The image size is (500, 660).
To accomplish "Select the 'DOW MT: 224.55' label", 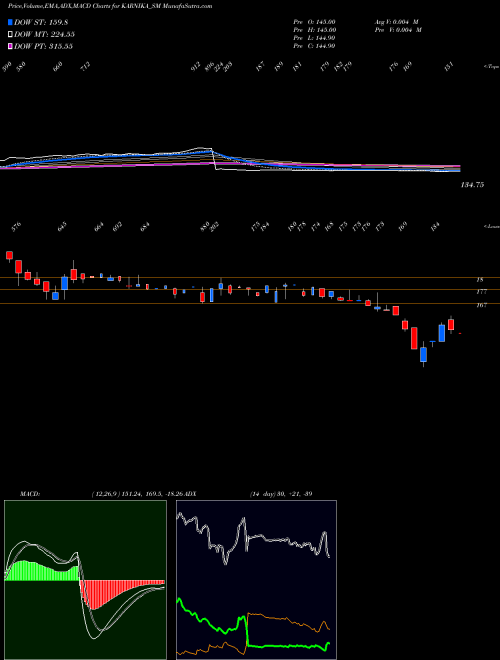I will [x=45, y=34].
